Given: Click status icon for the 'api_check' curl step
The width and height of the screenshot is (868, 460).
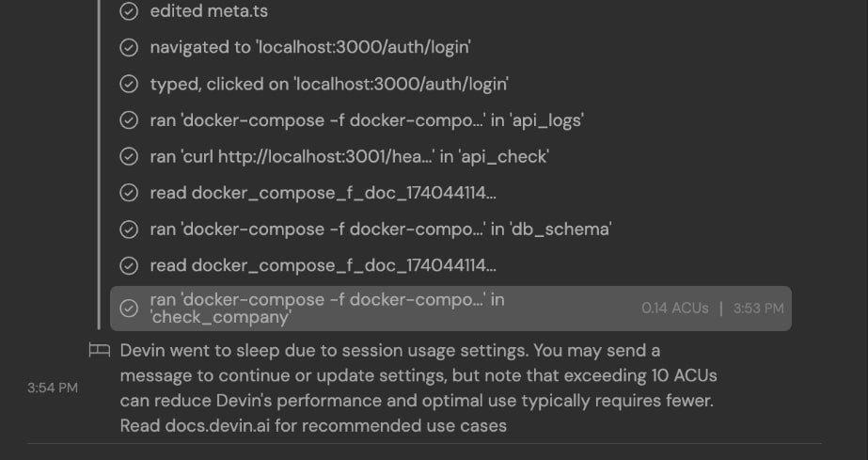Looking at the screenshot, I should point(130,157).
